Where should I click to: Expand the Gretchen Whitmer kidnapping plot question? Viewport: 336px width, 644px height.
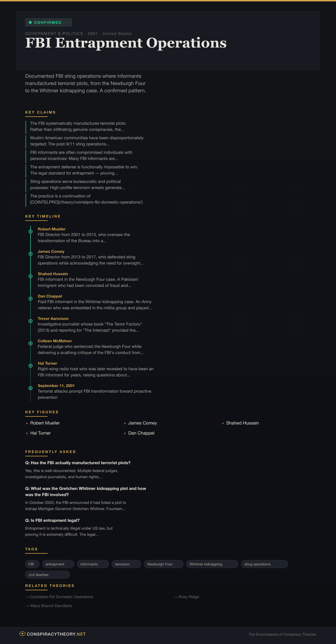tap(85, 492)
